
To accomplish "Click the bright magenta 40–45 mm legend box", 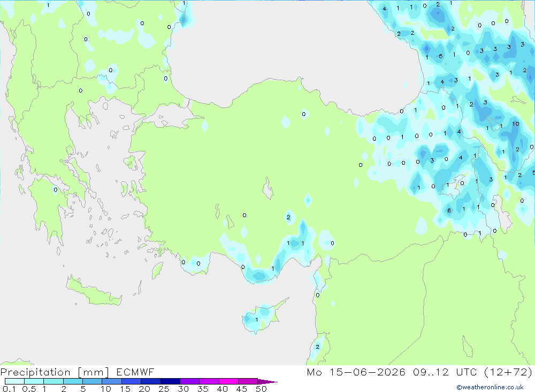I will (x=228, y=381).
